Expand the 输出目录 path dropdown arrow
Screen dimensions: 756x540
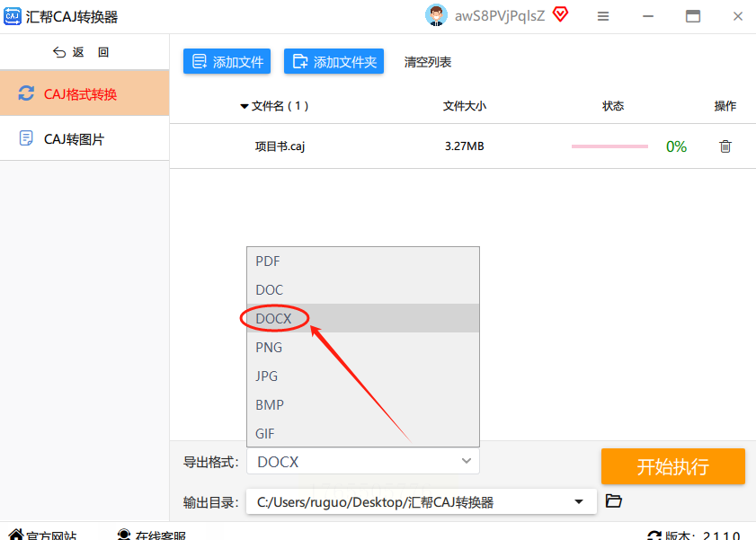coord(579,502)
